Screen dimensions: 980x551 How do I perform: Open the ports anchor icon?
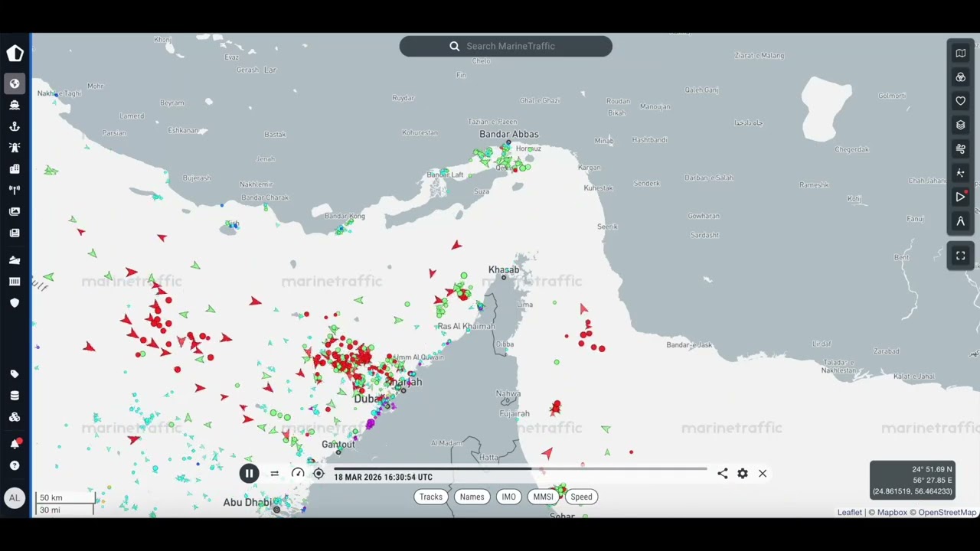pos(15,126)
